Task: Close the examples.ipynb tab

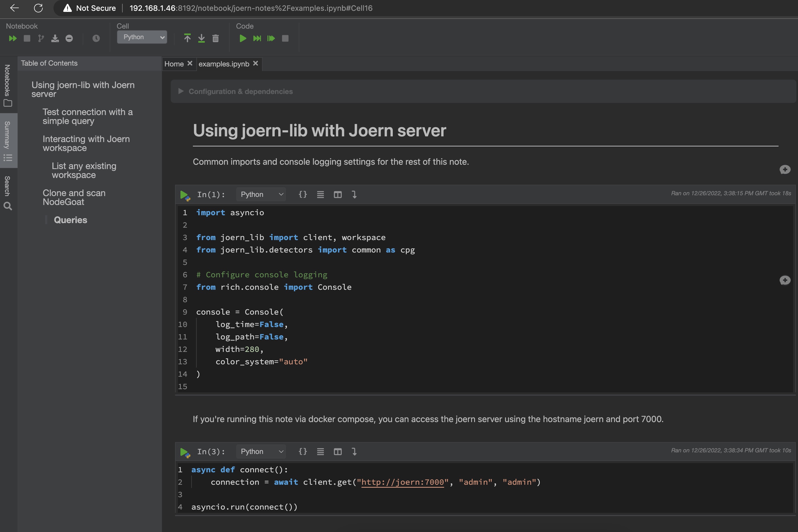Action: point(256,63)
